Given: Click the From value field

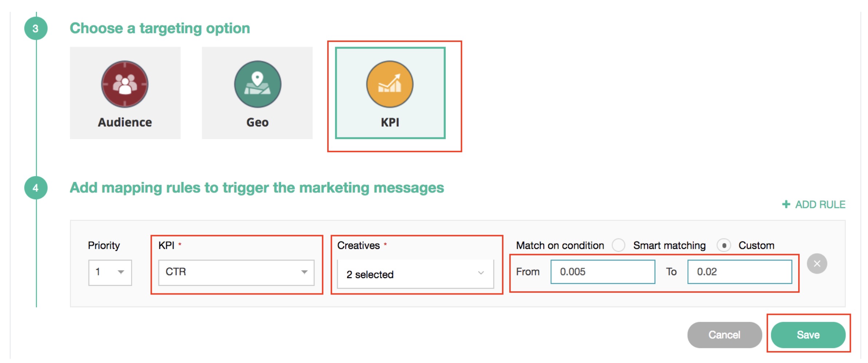Looking at the screenshot, I should (603, 272).
